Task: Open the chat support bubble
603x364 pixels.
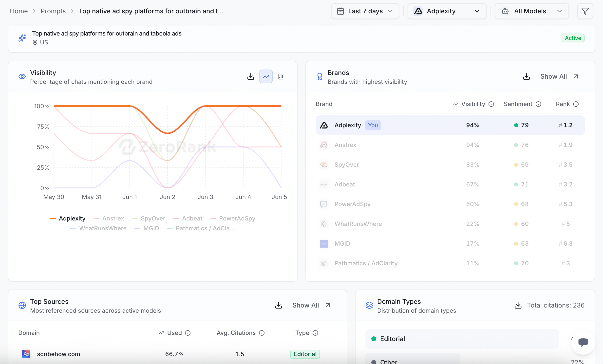Action: 583,342
